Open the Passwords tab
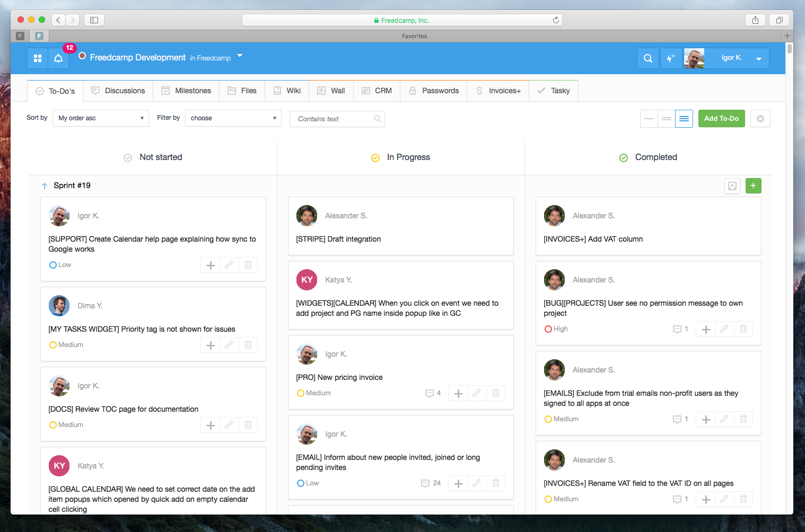 (434, 91)
